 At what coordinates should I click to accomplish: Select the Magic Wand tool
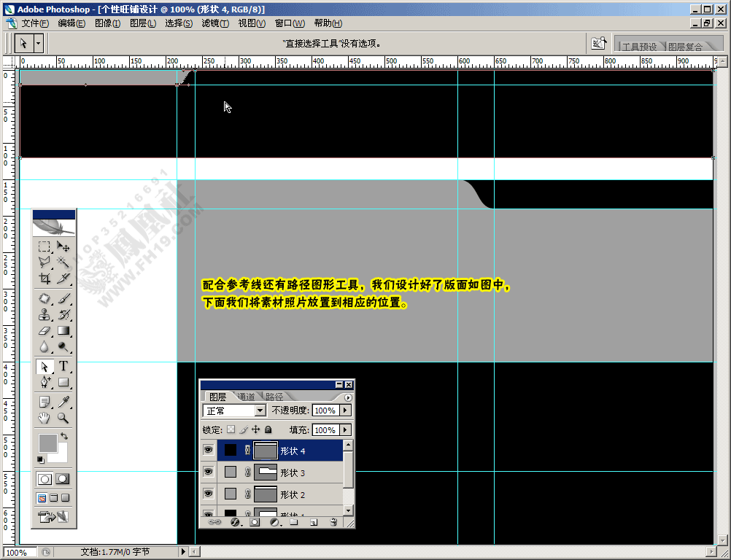[63, 262]
